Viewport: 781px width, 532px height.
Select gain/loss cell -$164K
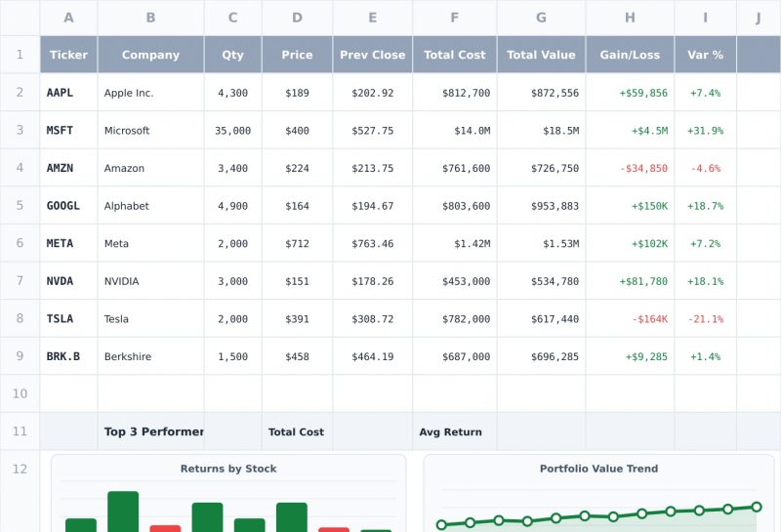630,319
